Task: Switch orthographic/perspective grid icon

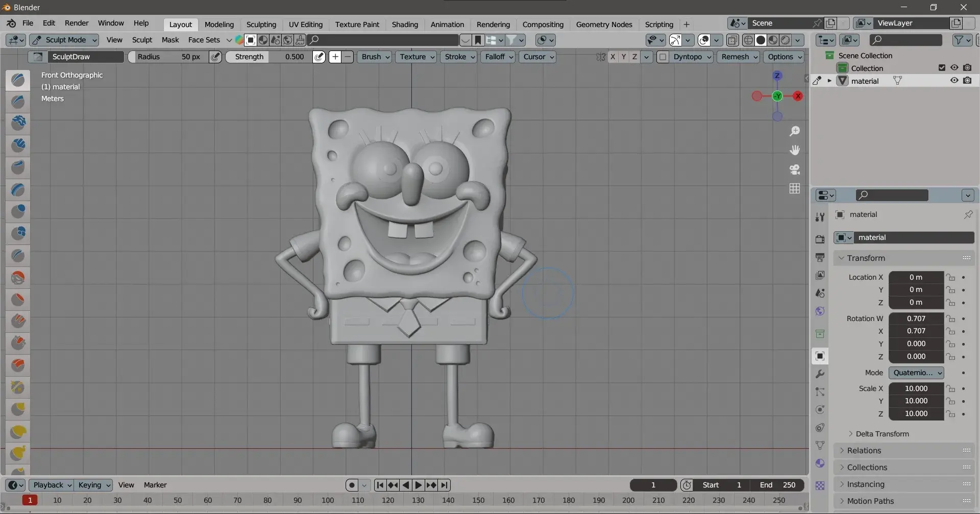Action: click(795, 188)
